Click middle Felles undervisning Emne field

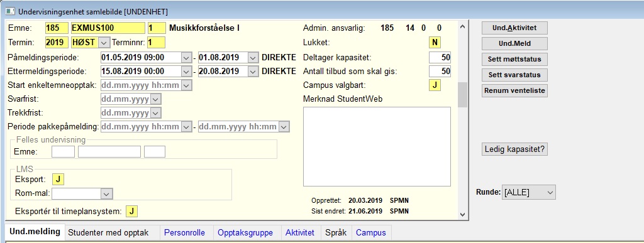coord(109,151)
